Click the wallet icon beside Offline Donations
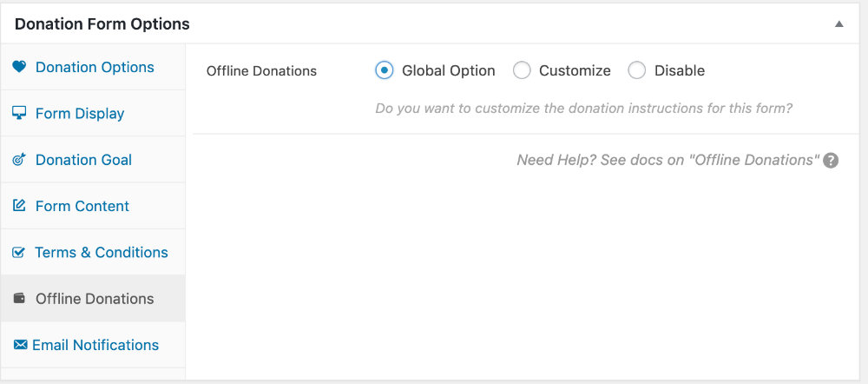Screen dimensions: 868x384 [19, 298]
